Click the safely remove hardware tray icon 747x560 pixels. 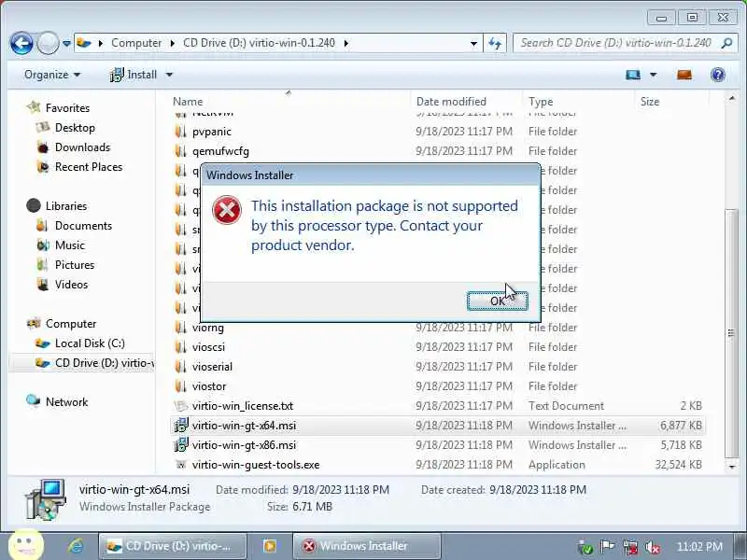coord(585,547)
